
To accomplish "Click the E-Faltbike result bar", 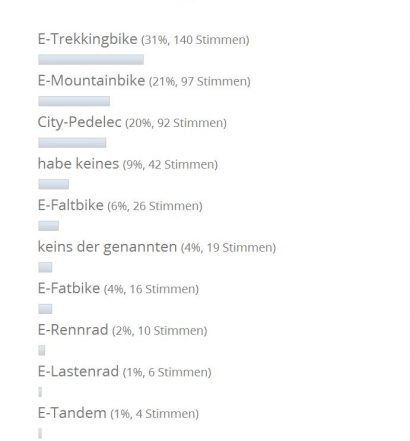I will 49,226.
